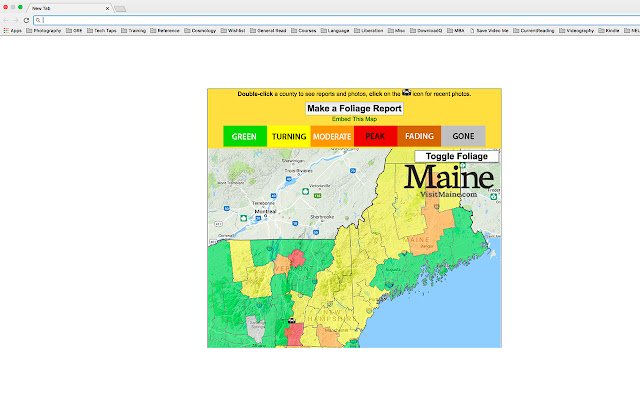Click the VisitMaine.com Maine logo
The image size is (640, 400).
(x=449, y=180)
